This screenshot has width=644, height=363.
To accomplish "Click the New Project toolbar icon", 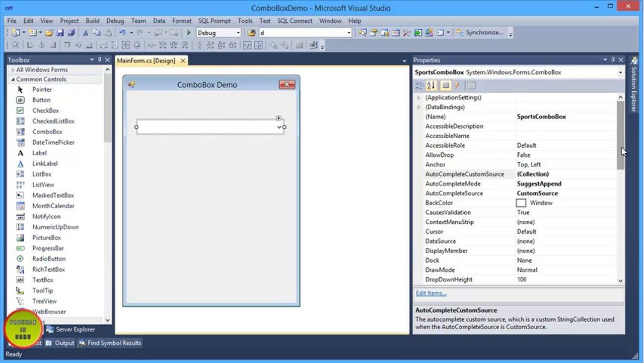I will pyautogui.click(x=16, y=33).
